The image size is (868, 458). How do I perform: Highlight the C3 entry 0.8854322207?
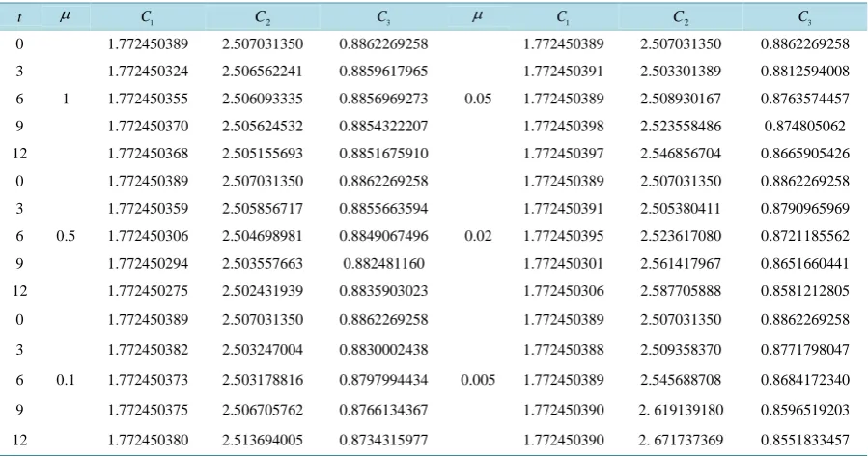tap(383, 127)
